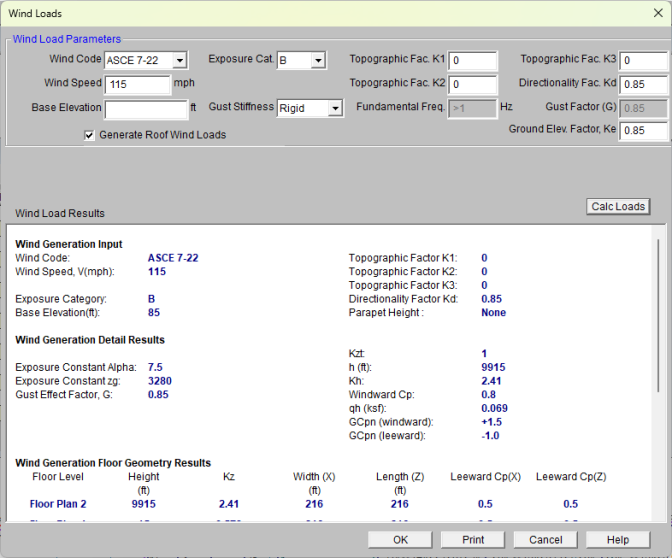Image resolution: width=672 pixels, height=558 pixels.
Task: Edit the Topographic Fac. K1 field
Action: pyautogui.click(x=472, y=61)
